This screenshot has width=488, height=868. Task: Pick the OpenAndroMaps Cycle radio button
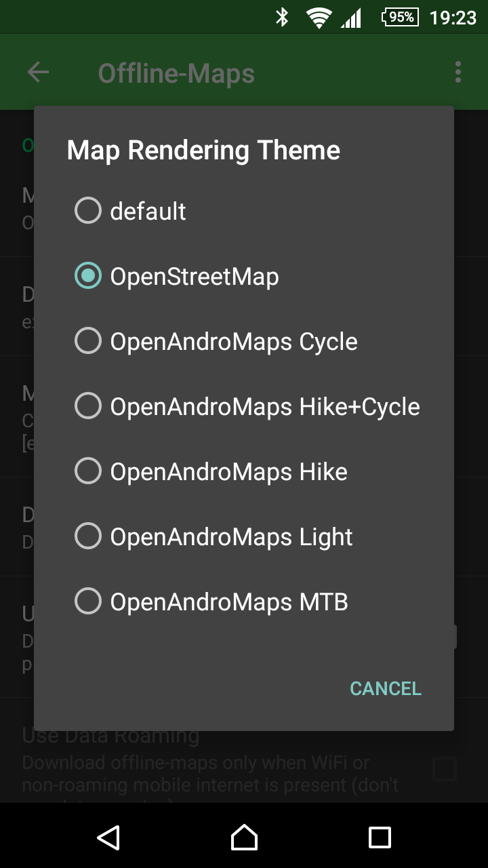[88, 341]
